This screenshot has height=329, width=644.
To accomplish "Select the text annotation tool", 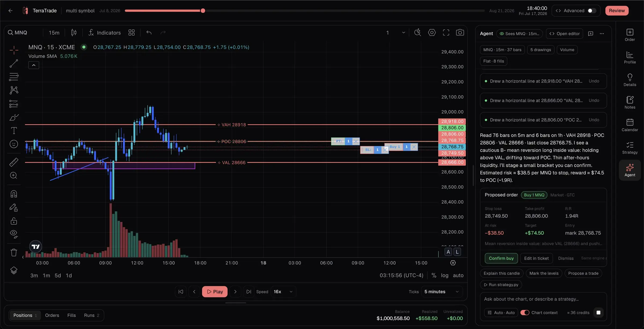I will (14, 131).
